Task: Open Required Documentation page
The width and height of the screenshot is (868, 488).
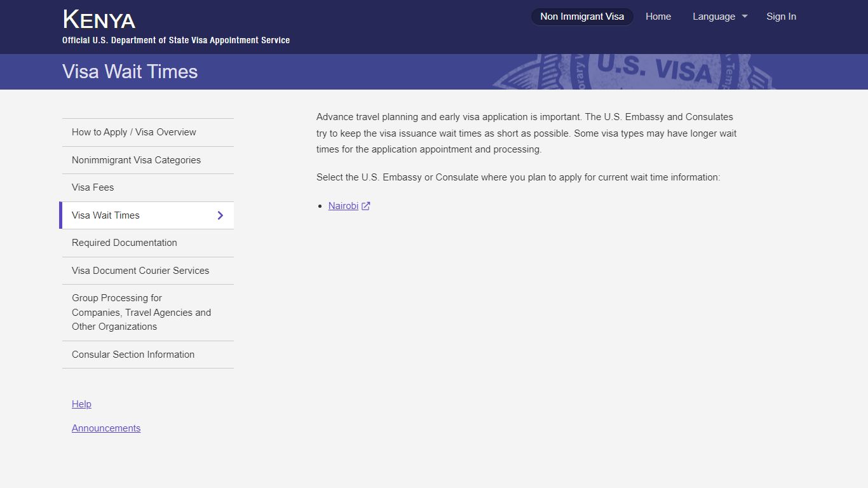Action: click(148, 243)
